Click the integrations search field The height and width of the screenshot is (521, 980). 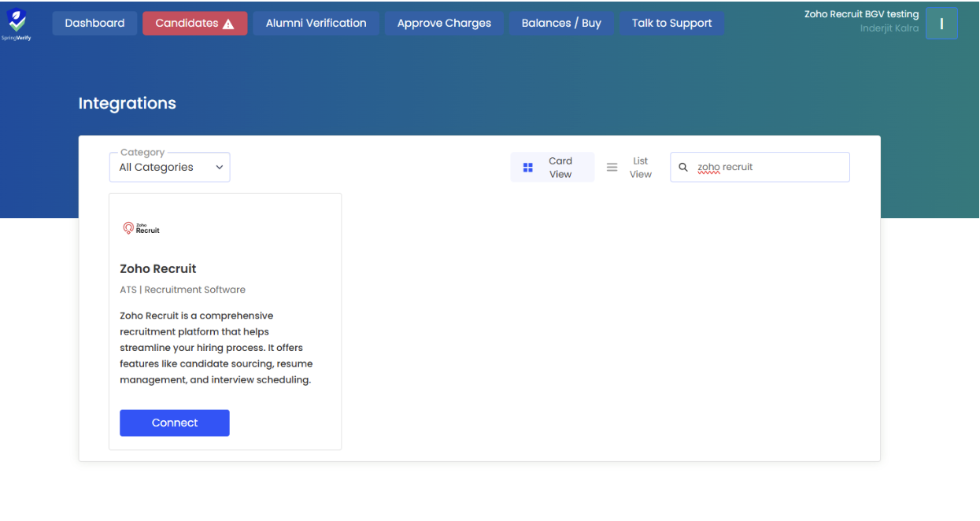click(760, 167)
